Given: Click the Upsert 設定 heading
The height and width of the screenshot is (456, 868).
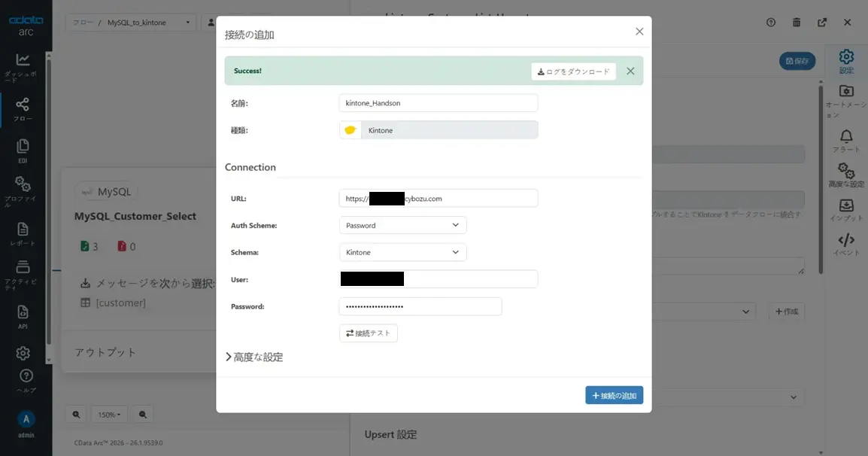Looking at the screenshot, I should (390, 435).
